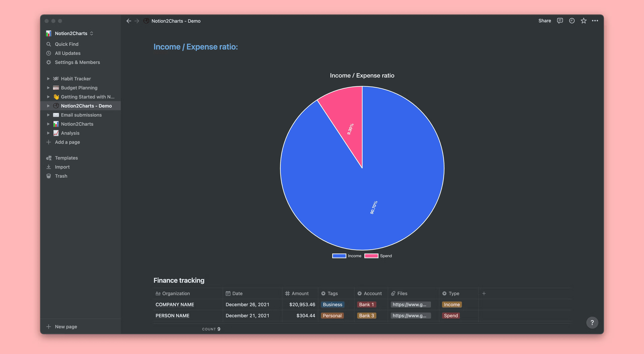Screen dimensions: 644x354
Task: Add a new table property with plus
Action: point(484,293)
